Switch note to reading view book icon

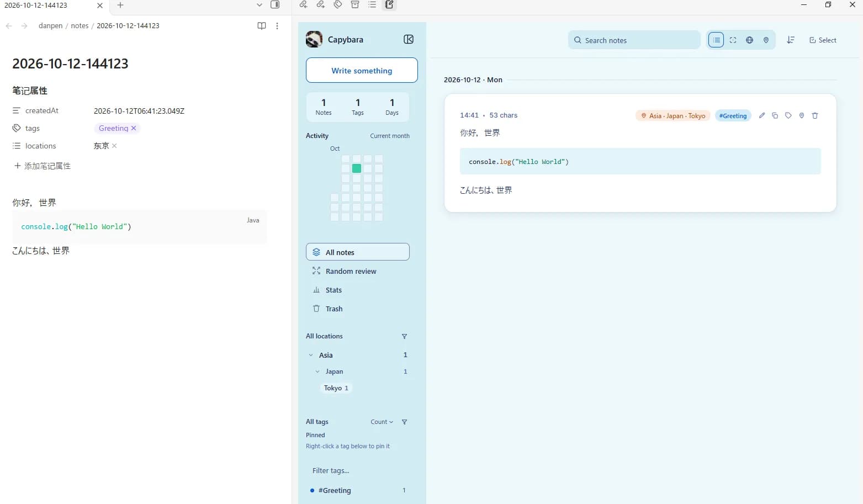pyautogui.click(x=262, y=26)
